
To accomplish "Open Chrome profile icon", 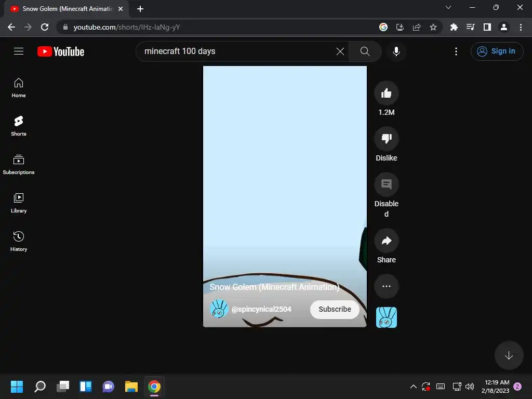I will (x=503, y=27).
